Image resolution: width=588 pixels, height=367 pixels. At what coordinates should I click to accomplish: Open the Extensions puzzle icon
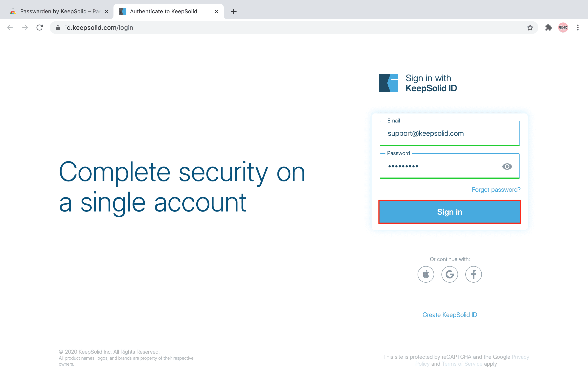coord(548,28)
